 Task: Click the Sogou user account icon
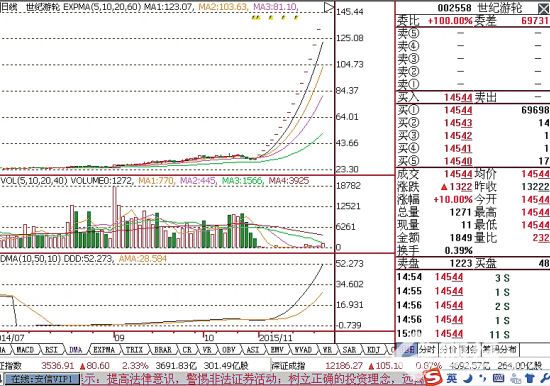pos(515,379)
